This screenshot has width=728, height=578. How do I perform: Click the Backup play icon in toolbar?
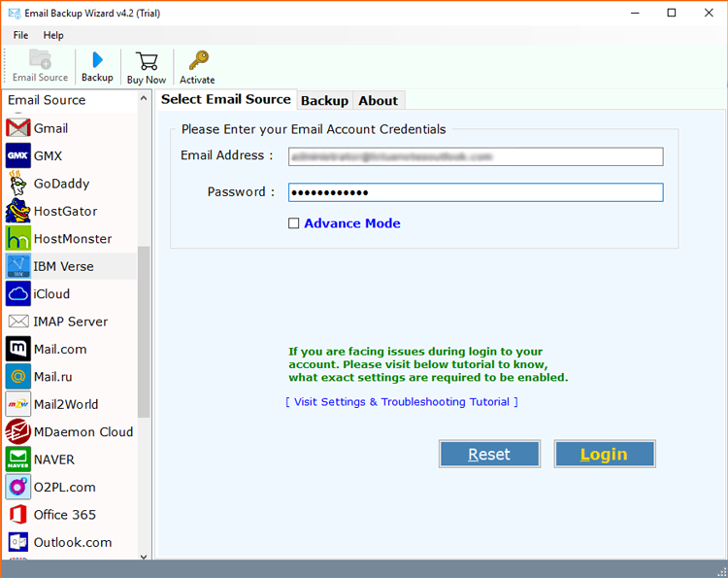(97, 60)
